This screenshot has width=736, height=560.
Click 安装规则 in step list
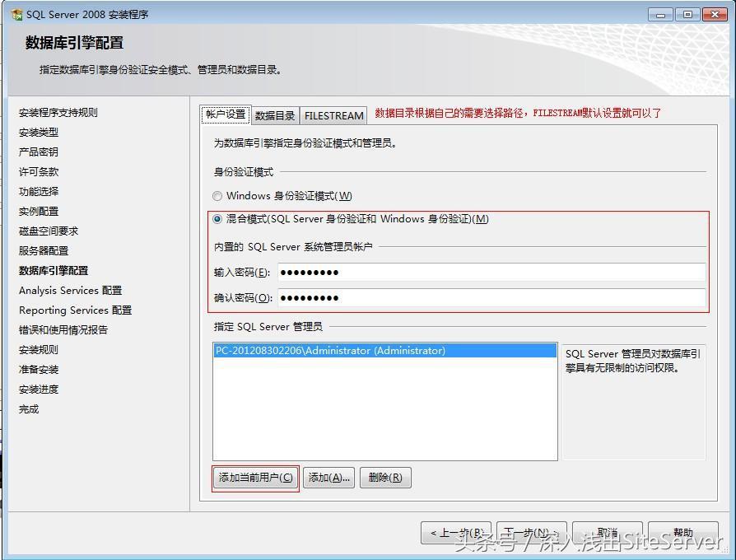point(39,350)
